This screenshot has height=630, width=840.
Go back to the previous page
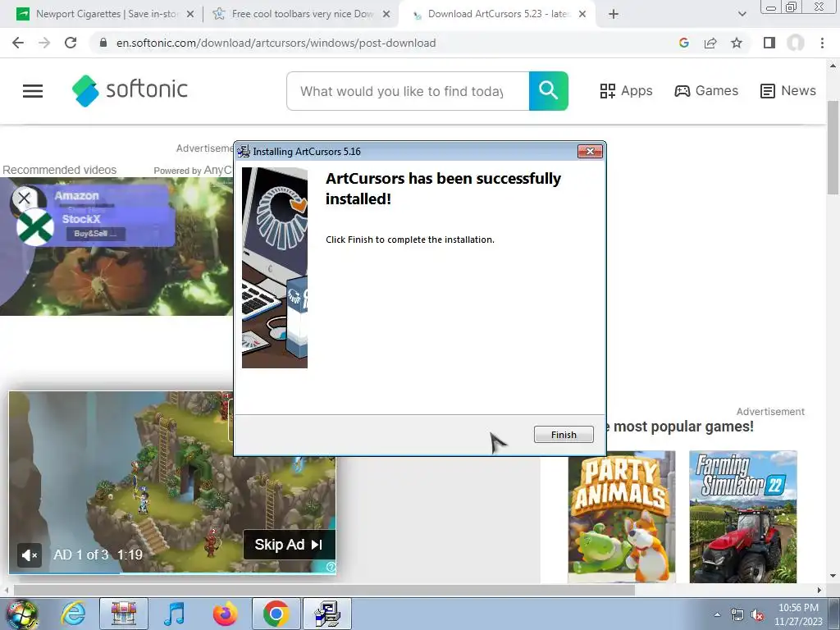[18, 43]
